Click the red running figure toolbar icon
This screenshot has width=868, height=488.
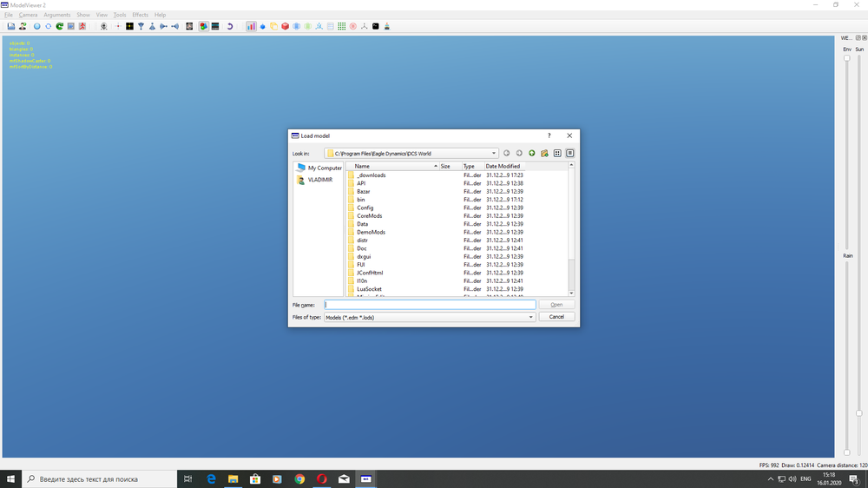coord(82,26)
